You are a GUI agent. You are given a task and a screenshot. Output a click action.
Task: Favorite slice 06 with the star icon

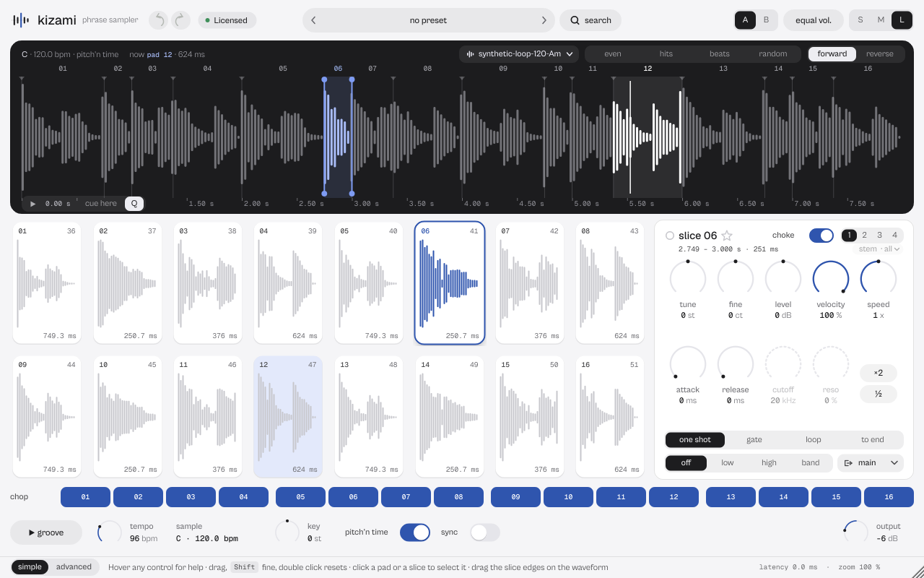(x=727, y=236)
